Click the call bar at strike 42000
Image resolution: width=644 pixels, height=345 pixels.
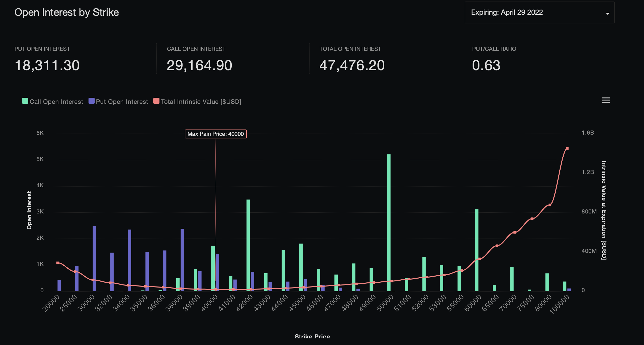[248, 245]
